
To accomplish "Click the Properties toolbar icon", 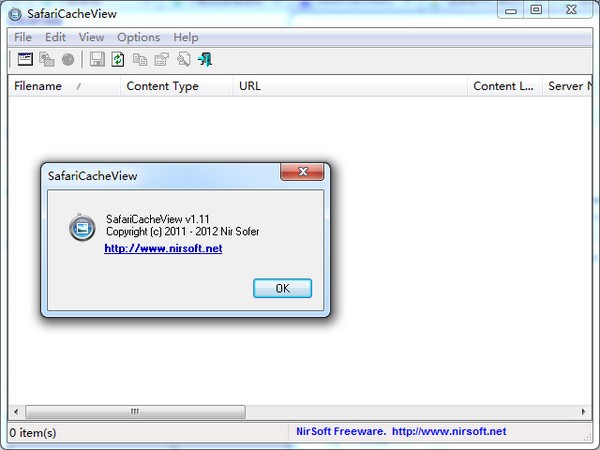I will click(161, 59).
